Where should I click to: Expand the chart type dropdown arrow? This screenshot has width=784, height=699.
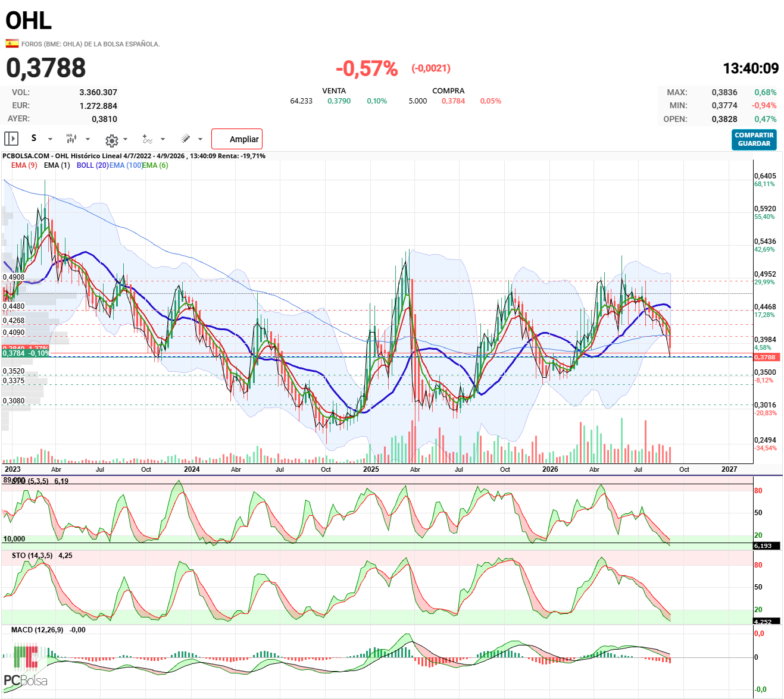(88, 139)
